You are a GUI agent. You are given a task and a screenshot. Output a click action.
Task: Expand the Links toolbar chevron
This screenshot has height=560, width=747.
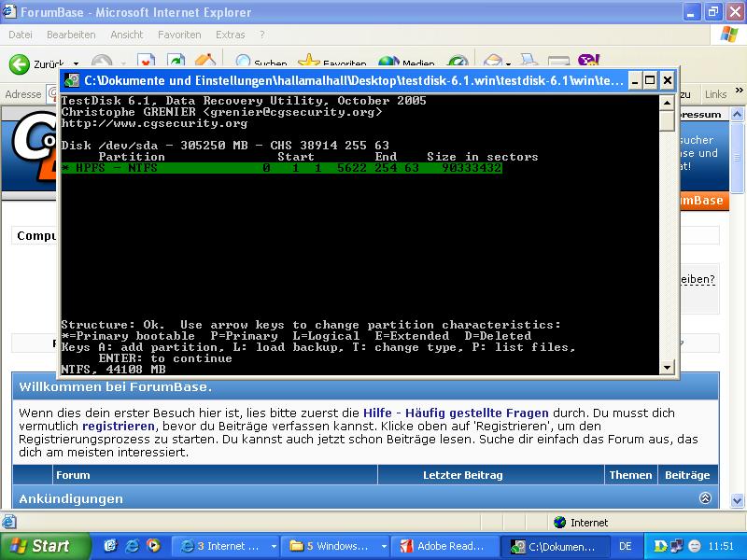click(x=739, y=90)
